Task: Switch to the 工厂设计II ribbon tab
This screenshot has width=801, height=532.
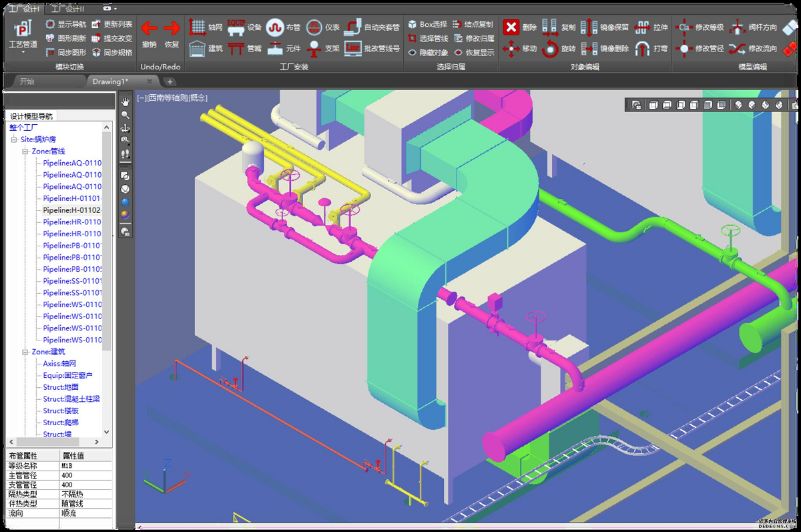Action: click(68, 8)
